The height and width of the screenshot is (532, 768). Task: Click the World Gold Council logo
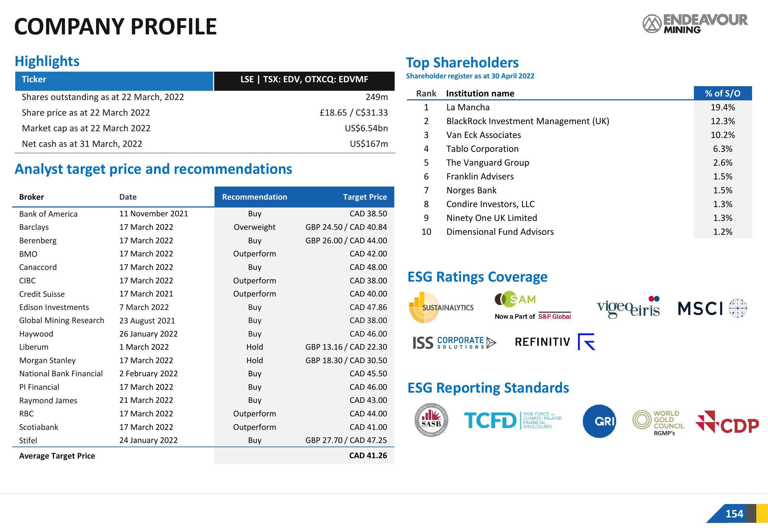click(658, 423)
